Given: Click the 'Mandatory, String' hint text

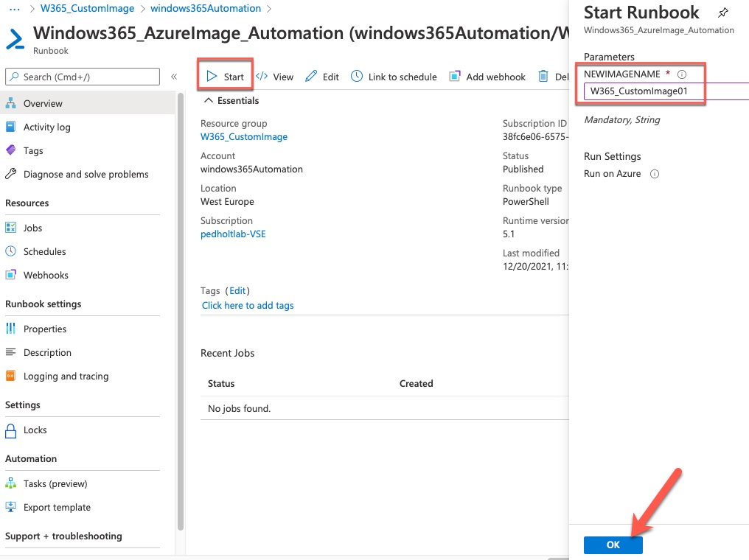Looking at the screenshot, I should click(622, 120).
